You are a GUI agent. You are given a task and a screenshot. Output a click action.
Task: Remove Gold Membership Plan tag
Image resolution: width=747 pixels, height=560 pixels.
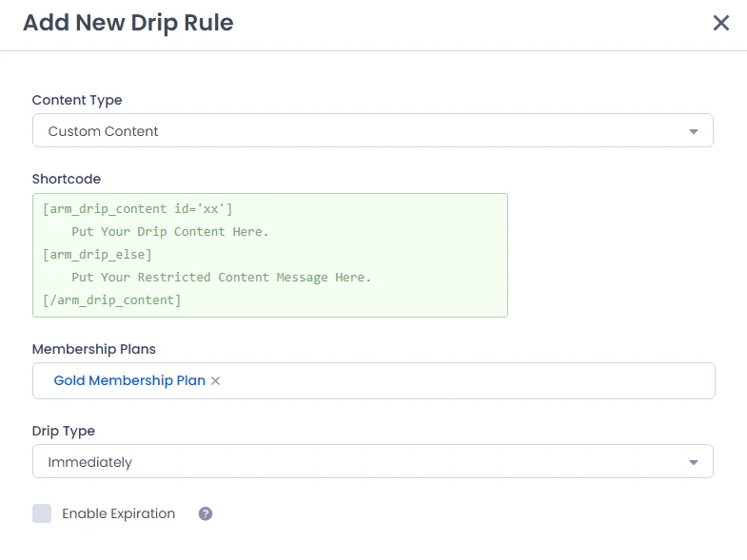215,380
